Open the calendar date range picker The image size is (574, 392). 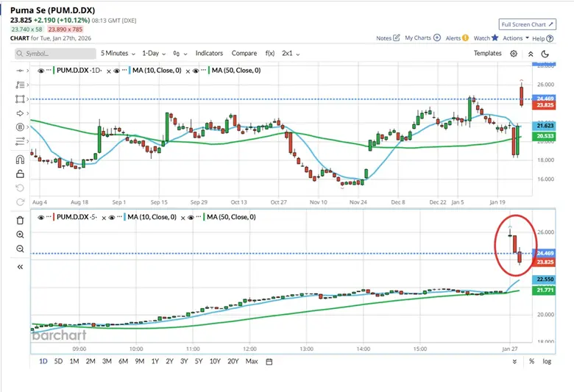click(269, 362)
